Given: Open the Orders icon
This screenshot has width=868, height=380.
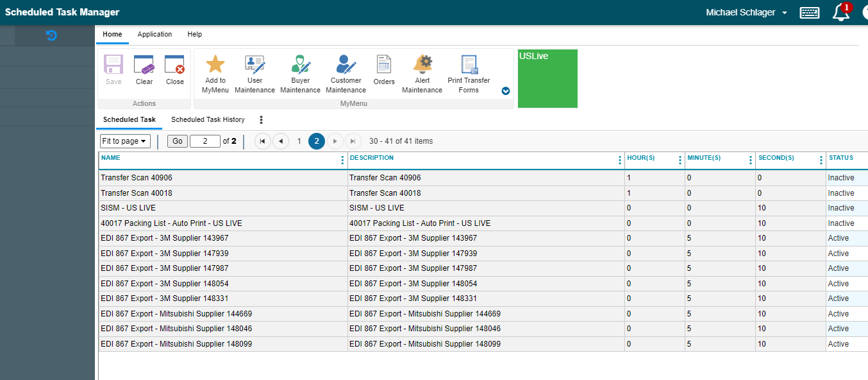Looking at the screenshot, I should click(384, 65).
